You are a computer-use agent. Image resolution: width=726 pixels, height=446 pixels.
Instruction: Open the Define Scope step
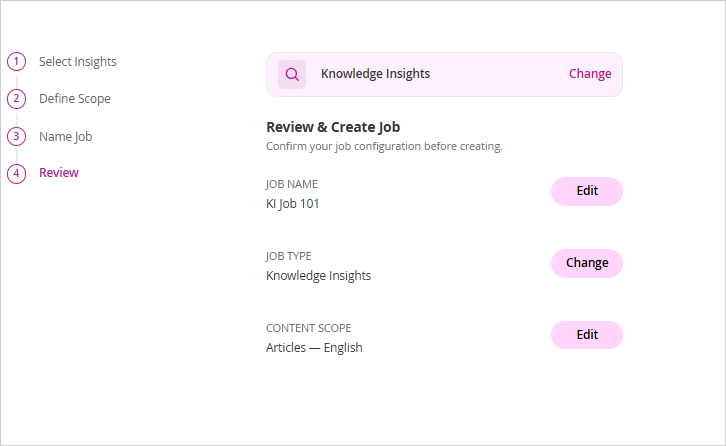[x=75, y=99]
